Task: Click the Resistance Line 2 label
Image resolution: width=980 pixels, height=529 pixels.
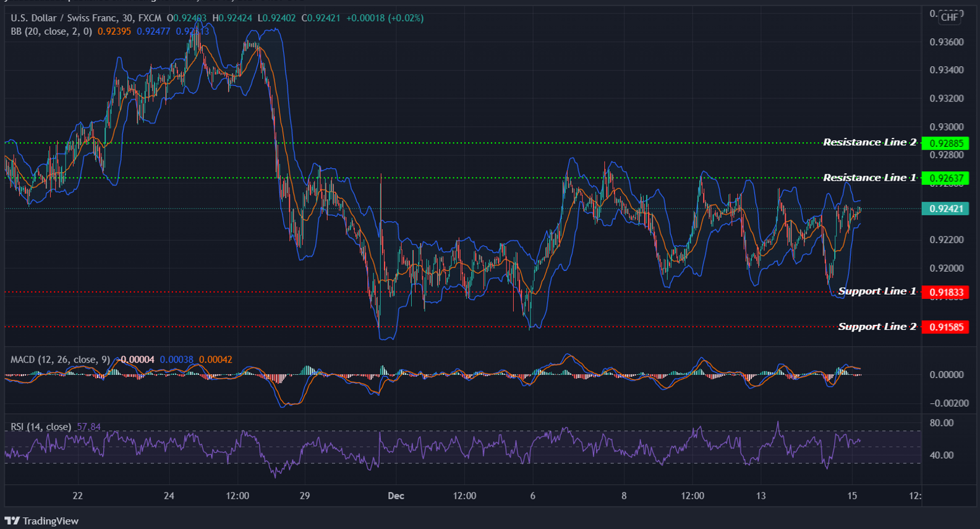Action: pos(869,142)
